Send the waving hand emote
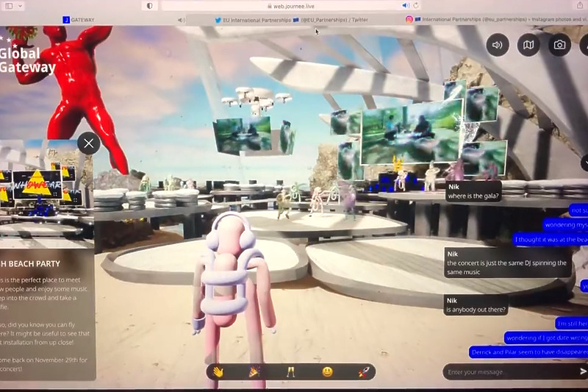The width and height of the screenshot is (588, 392). (218, 372)
